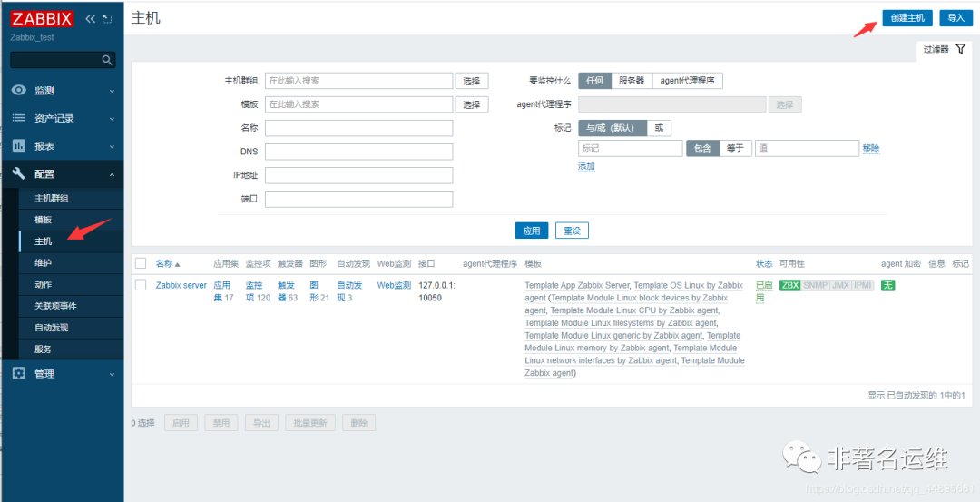Click the 重设 filter button
Viewport: 980px width, 502px height.
572,231
